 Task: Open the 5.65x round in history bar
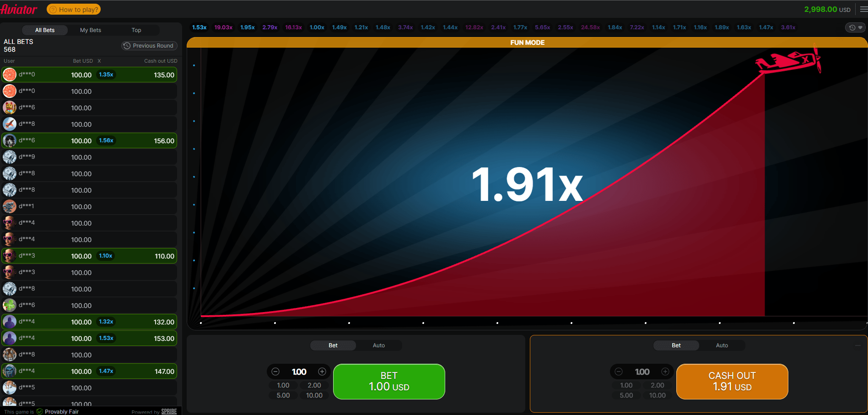543,27
